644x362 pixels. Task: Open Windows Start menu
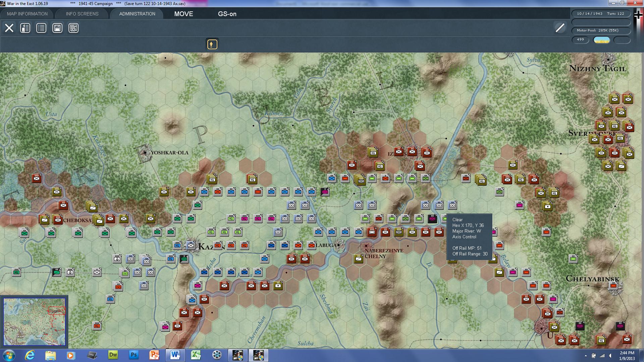8,355
